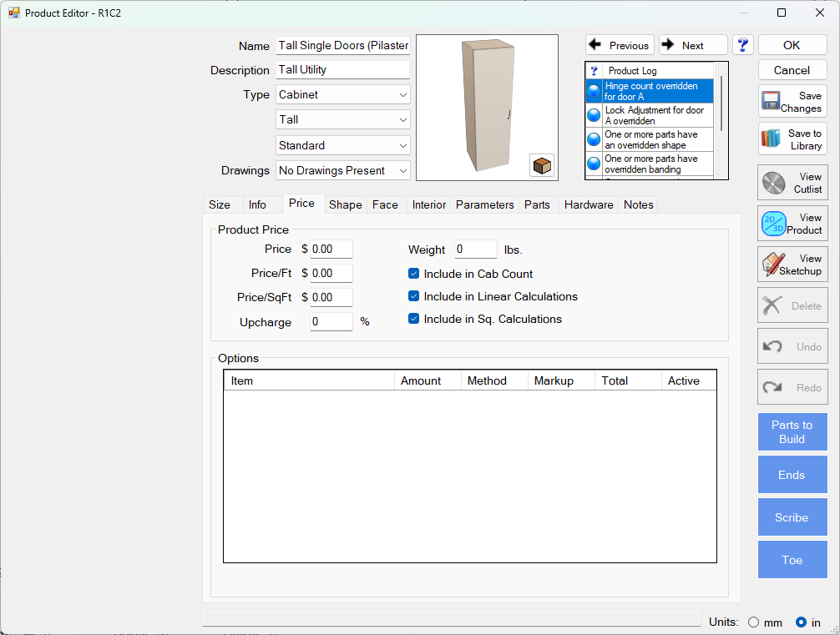Go to Previous product with left arrow
The width and height of the screenshot is (840, 635).
[620, 45]
